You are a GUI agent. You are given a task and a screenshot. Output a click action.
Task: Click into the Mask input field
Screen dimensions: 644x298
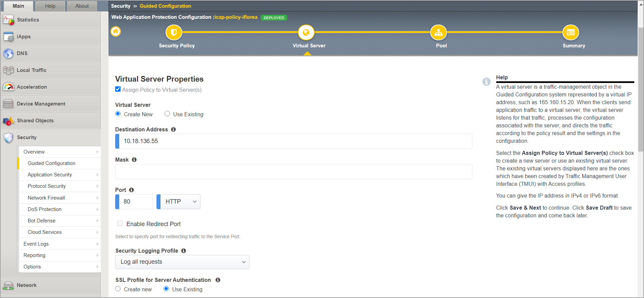click(293, 172)
